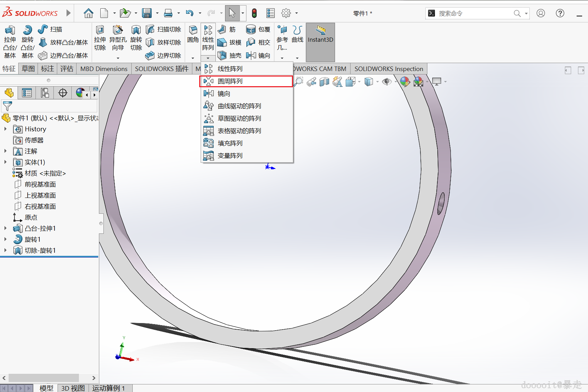Toggle hide/show items eye icon
Screen dimensions: 588x392
[387, 82]
